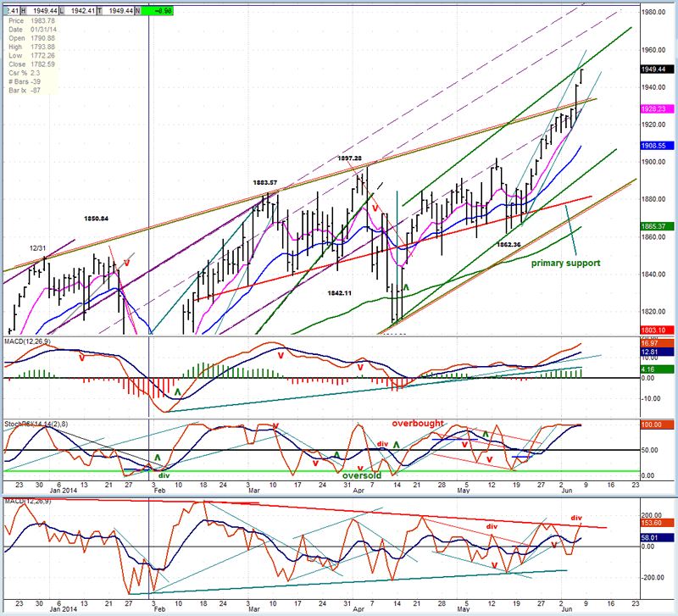Click the black 1949.44 last price tag
This screenshot has width=678, height=616.
pos(657,69)
